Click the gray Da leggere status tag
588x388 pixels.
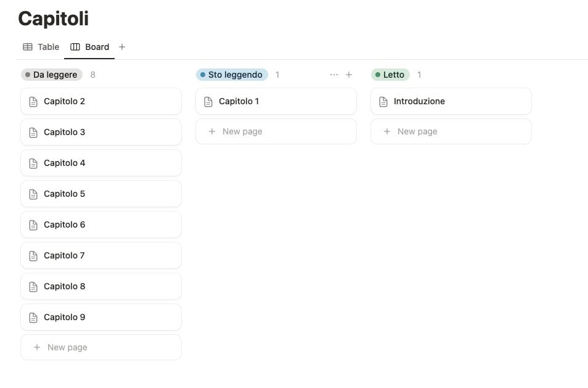point(52,75)
